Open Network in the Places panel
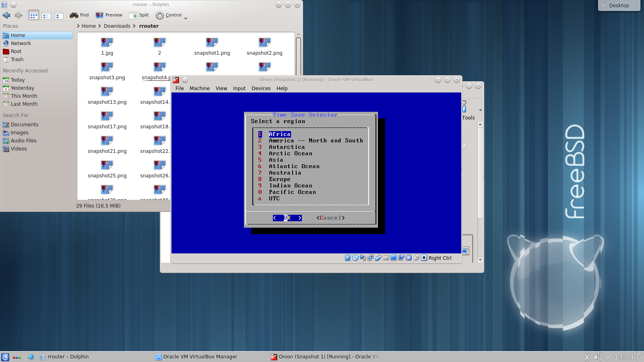The height and width of the screenshot is (362, 644). [37, 43]
